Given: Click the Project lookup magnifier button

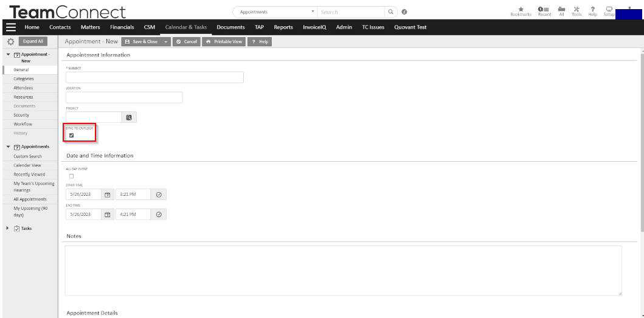Looking at the screenshot, I should [x=129, y=117].
